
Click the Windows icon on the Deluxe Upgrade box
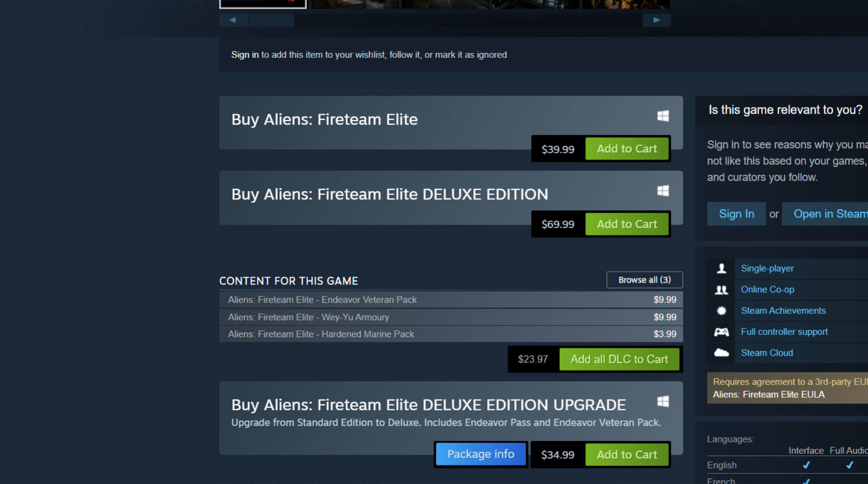[663, 401]
